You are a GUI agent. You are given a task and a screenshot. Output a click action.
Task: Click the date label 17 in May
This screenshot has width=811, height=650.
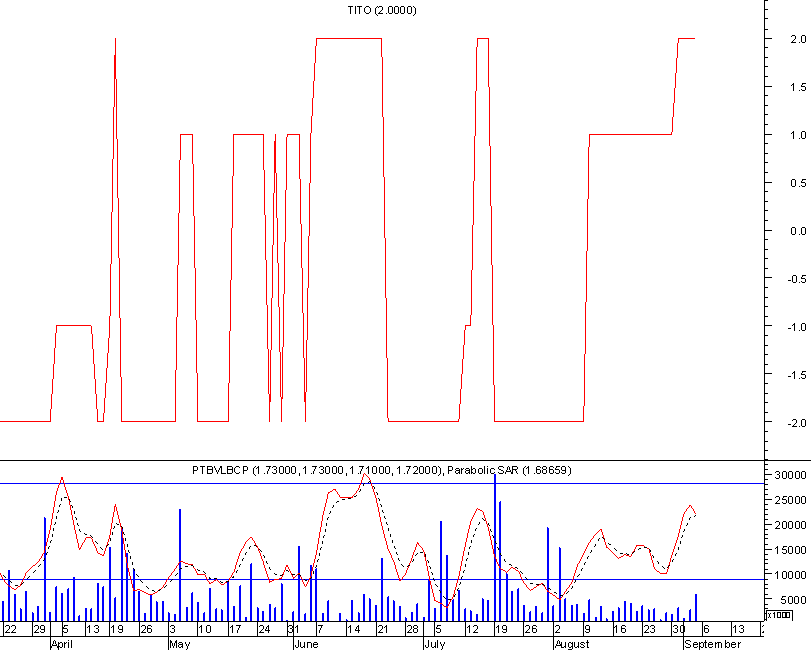click(x=235, y=629)
